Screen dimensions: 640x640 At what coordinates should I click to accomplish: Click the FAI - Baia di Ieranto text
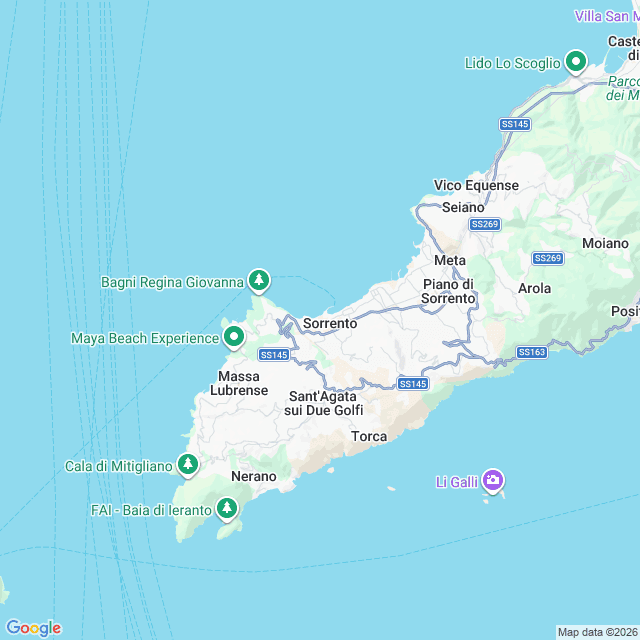pyautogui.click(x=151, y=510)
